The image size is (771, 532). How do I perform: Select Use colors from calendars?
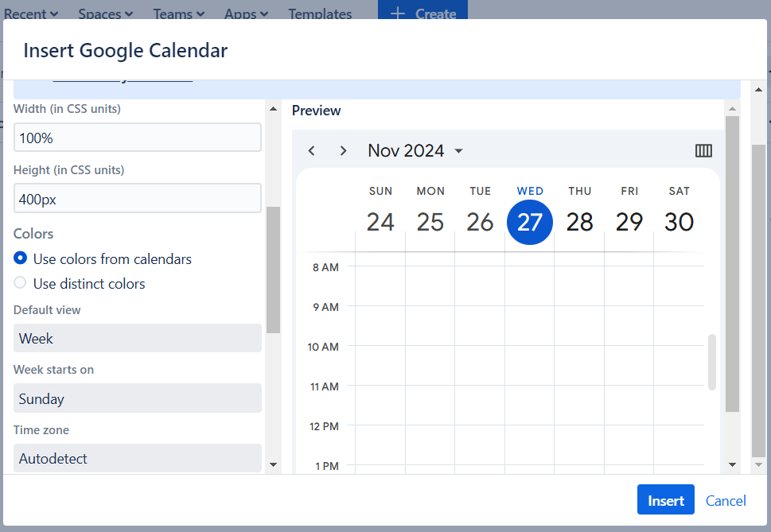click(x=19, y=258)
